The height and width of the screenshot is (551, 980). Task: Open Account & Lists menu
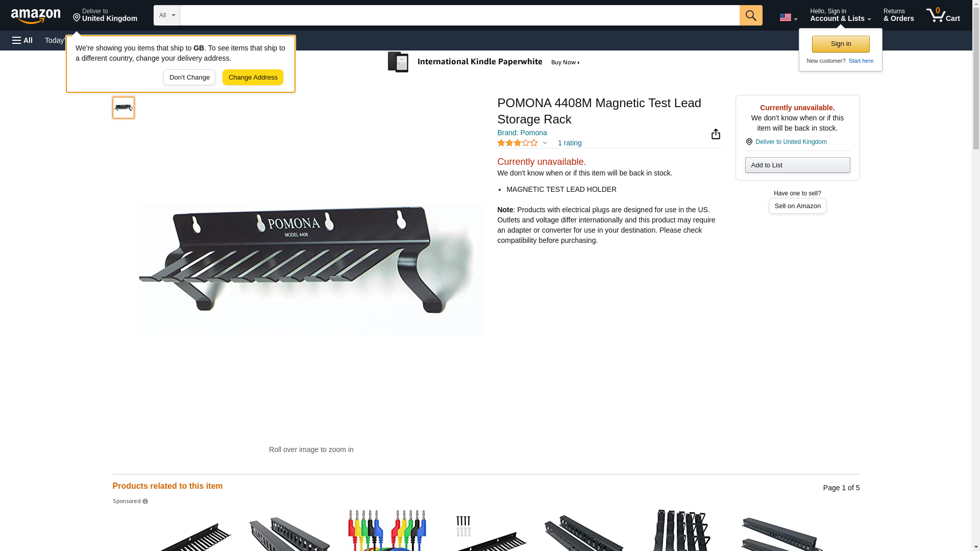(840, 15)
